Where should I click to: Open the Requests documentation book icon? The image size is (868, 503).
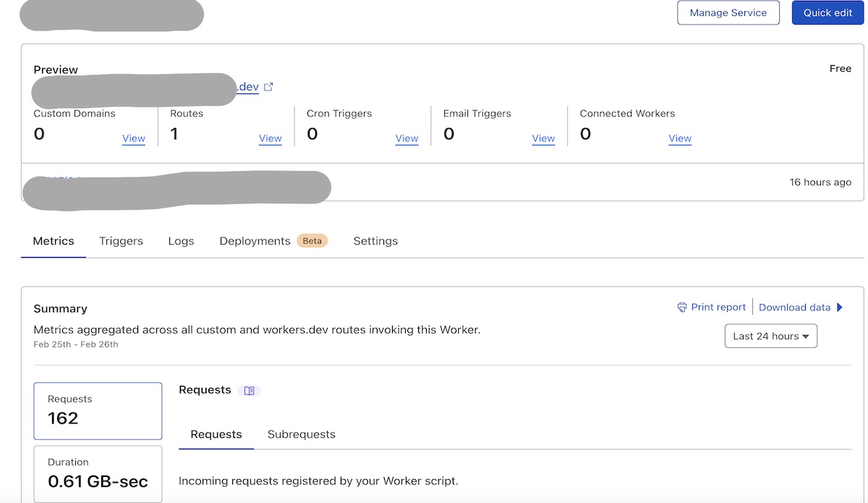click(x=250, y=391)
